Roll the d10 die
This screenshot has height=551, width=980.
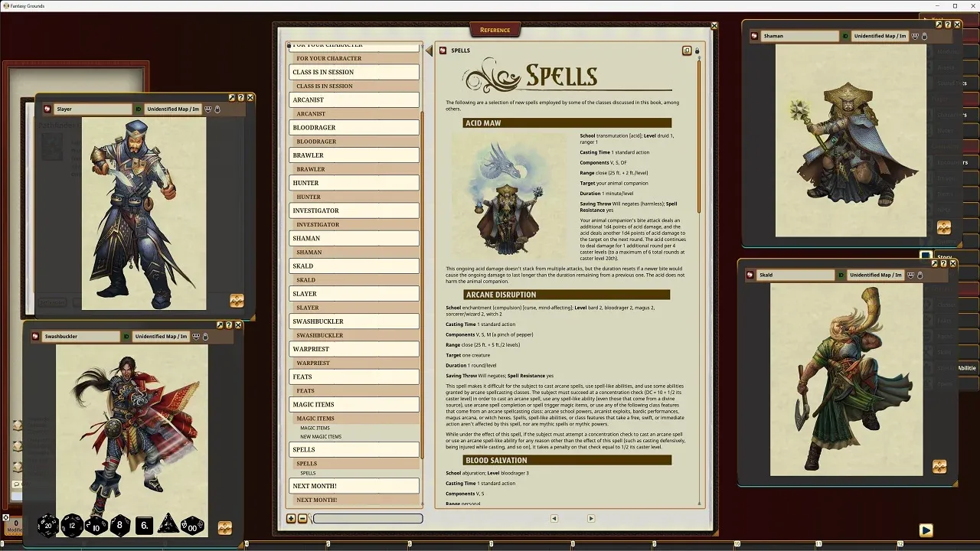[x=96, y=526]
